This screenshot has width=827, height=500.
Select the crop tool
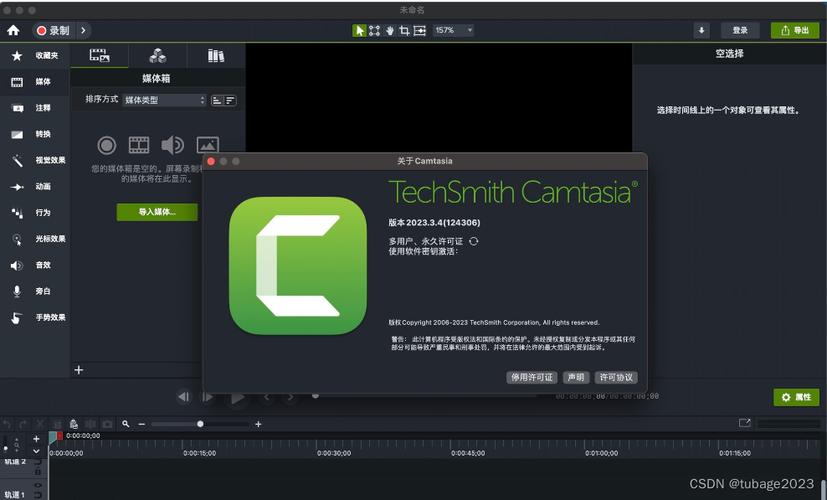click(405, 31)
